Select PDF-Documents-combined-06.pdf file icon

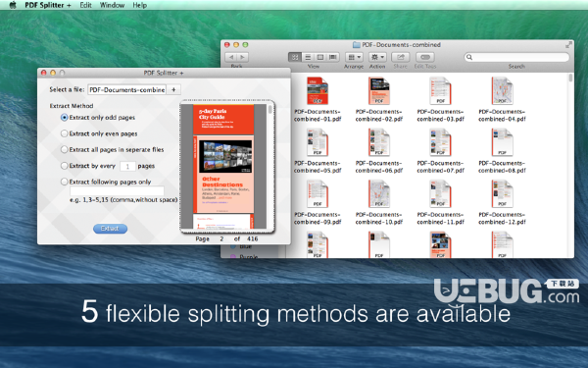pyautogui.click(x=378, y=142)
